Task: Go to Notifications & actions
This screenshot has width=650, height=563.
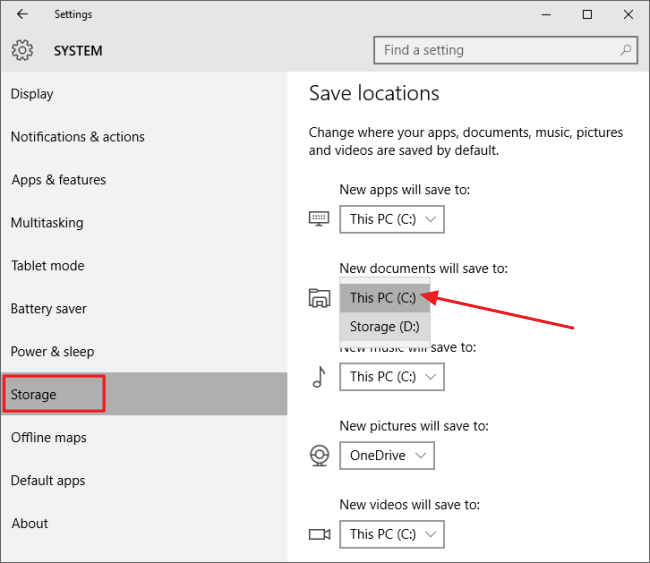Action: [x=77, y=137]
